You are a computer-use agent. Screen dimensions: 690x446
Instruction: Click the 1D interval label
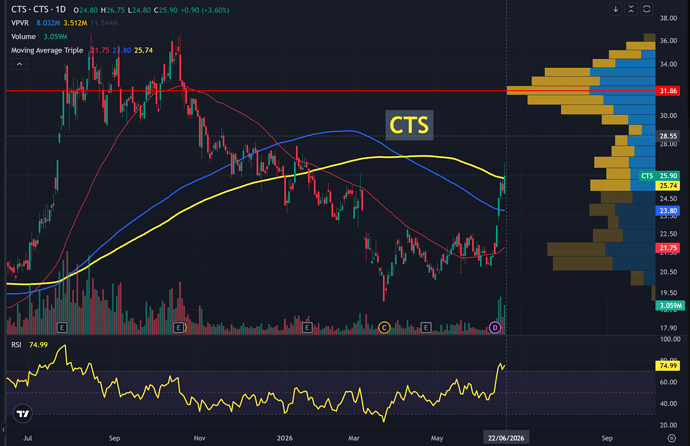[x=61, y=9]
